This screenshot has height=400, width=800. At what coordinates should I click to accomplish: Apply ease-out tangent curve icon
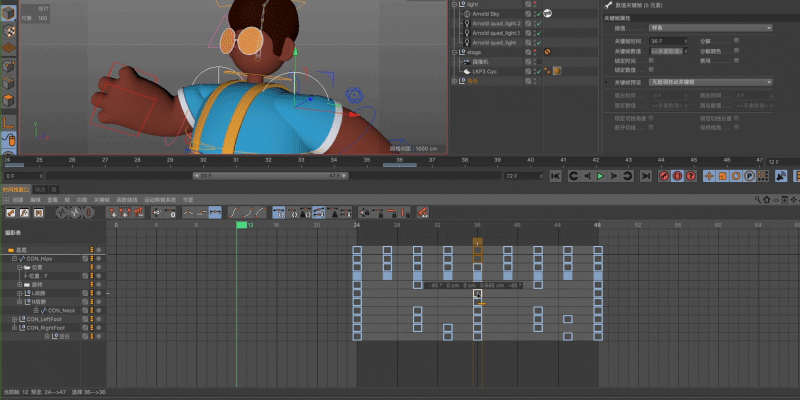261,212
